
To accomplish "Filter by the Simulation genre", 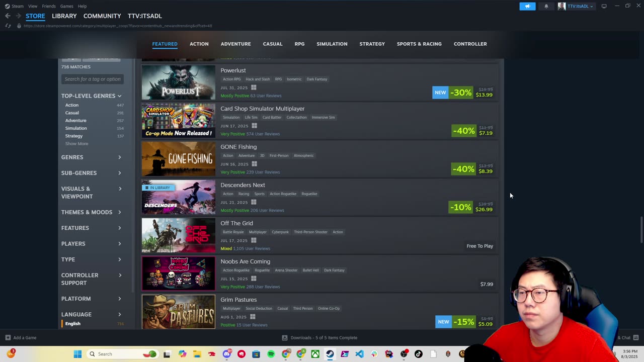I will (x=76, y=128).
